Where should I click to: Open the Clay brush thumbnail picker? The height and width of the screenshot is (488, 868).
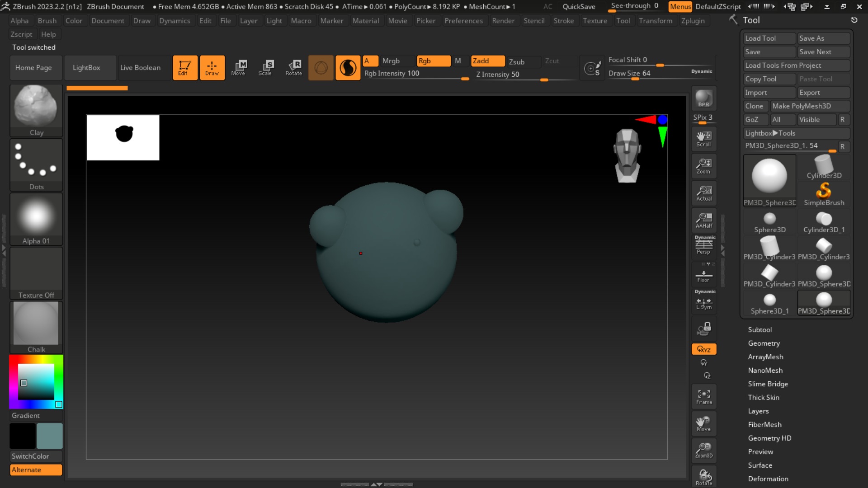click(36, 107)
